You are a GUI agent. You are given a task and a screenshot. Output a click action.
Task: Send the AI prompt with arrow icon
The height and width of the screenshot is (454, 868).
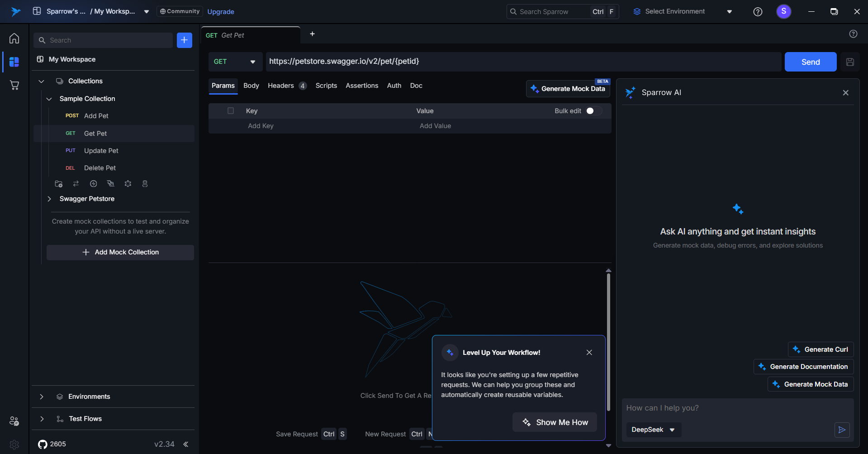point(842,430)
